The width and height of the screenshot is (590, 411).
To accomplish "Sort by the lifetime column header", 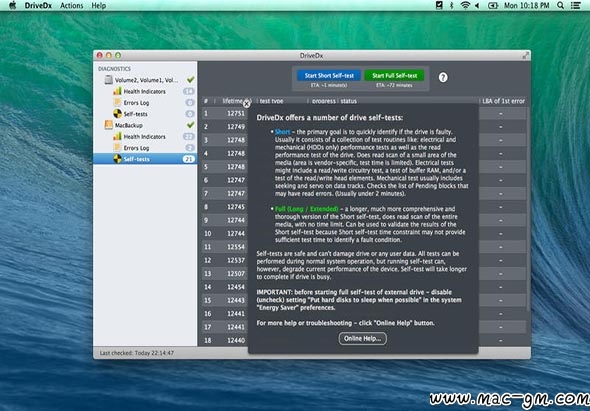I will coord(232,101).
